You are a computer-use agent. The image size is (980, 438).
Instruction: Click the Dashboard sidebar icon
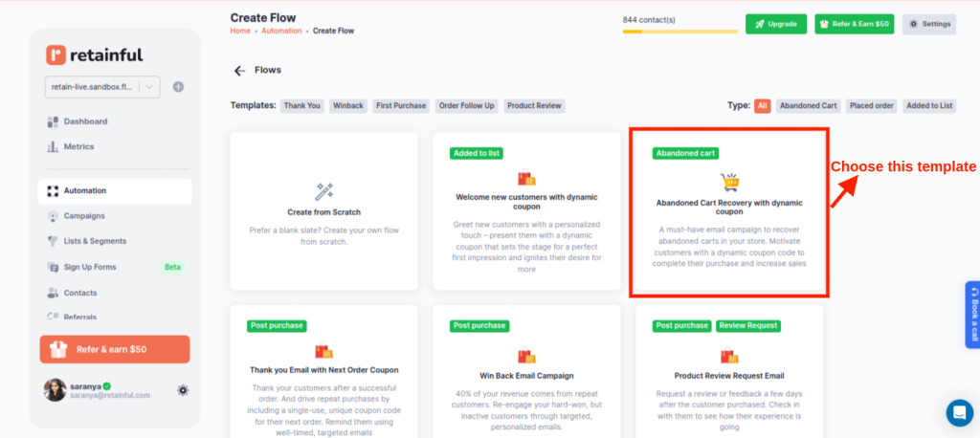coord(53,121)
